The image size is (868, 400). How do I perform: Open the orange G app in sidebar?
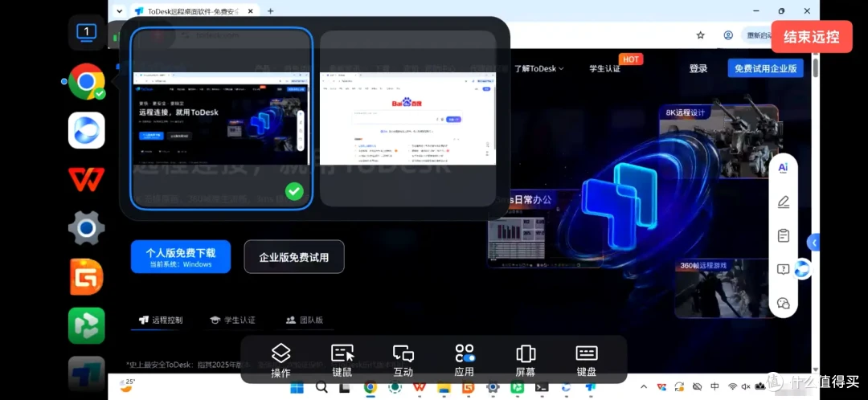click(x=86, y=276)
